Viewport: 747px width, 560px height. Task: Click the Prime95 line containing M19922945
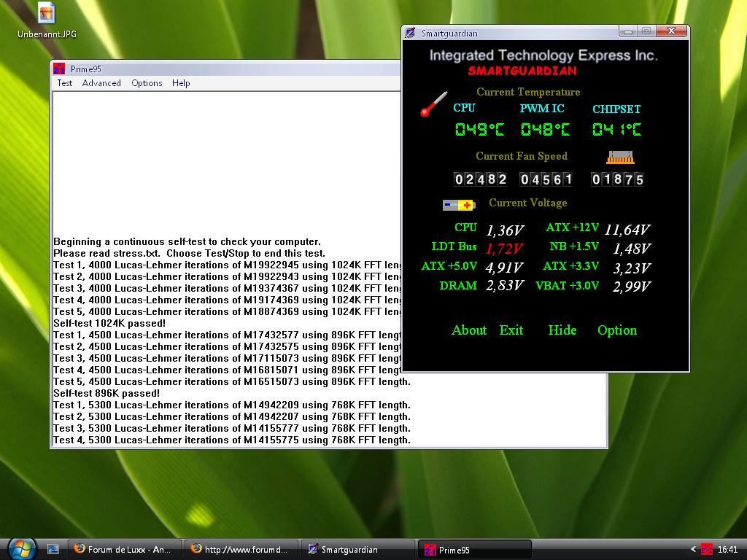[x=227, y=265]
